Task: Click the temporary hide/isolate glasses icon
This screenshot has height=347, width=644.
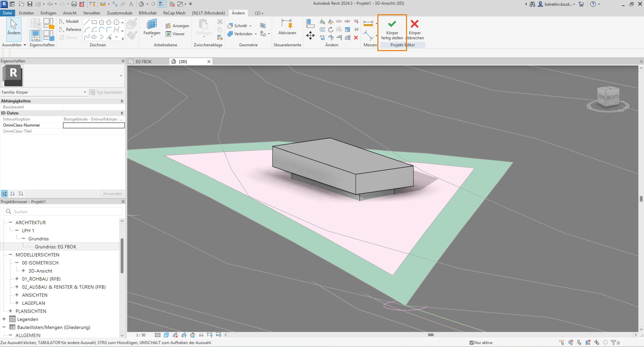Action: [x=201, y=335]
